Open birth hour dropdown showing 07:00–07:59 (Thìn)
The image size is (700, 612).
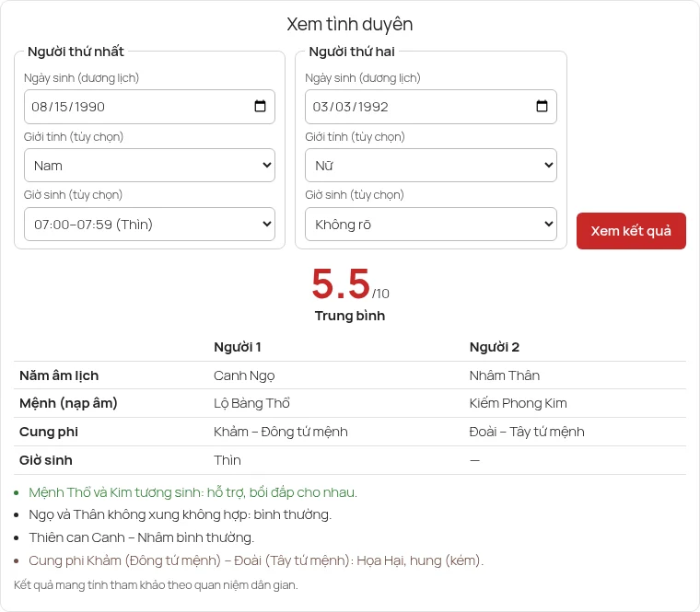coord(149,224)
